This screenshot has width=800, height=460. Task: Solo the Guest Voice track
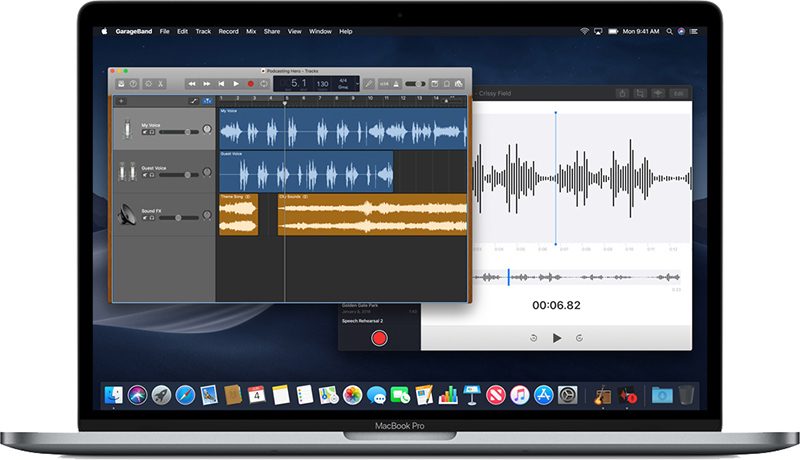pos(152,175)
